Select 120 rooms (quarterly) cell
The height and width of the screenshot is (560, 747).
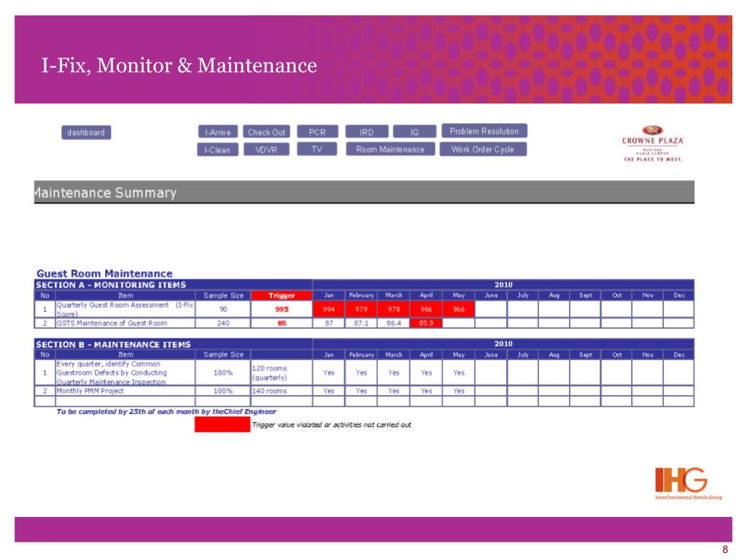coord(282,373)
